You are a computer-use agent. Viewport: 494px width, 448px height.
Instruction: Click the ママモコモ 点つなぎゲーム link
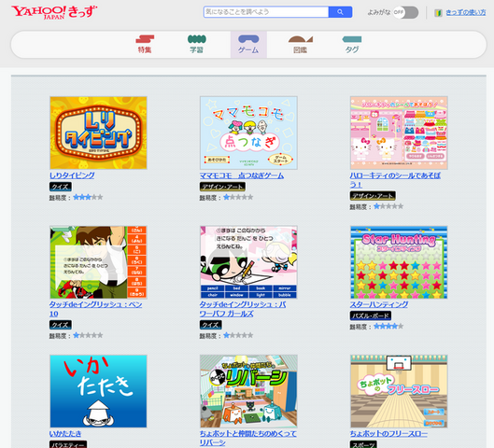click(x=242, y=175)
